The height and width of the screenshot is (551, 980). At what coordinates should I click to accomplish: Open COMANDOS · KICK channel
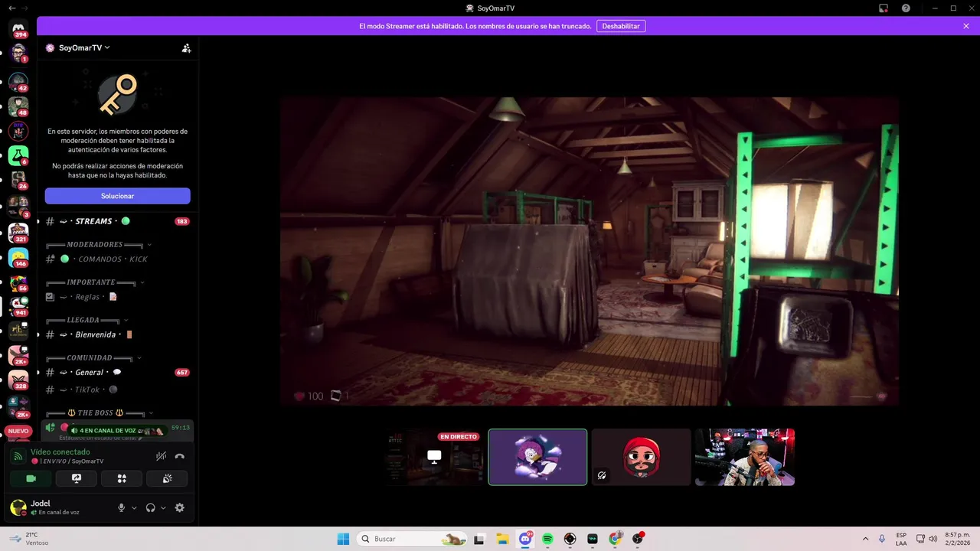117,259
